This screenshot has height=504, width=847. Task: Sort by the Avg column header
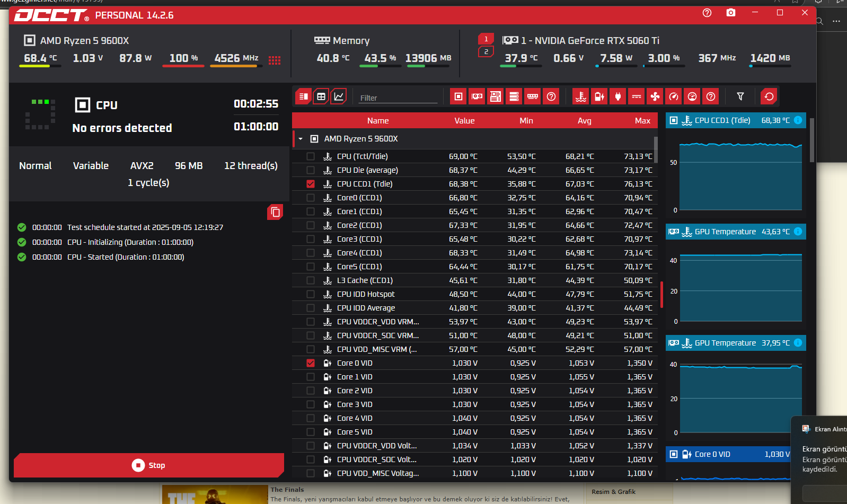(x=585, y=121)
